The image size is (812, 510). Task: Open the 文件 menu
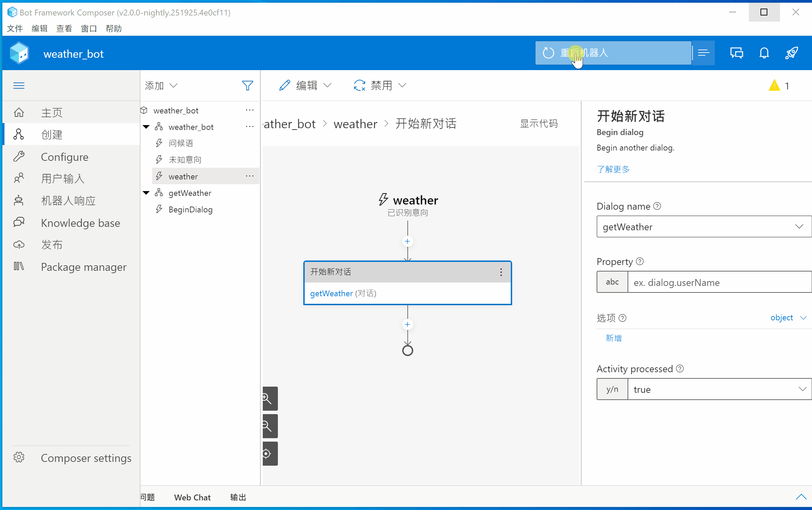point(15,29)
